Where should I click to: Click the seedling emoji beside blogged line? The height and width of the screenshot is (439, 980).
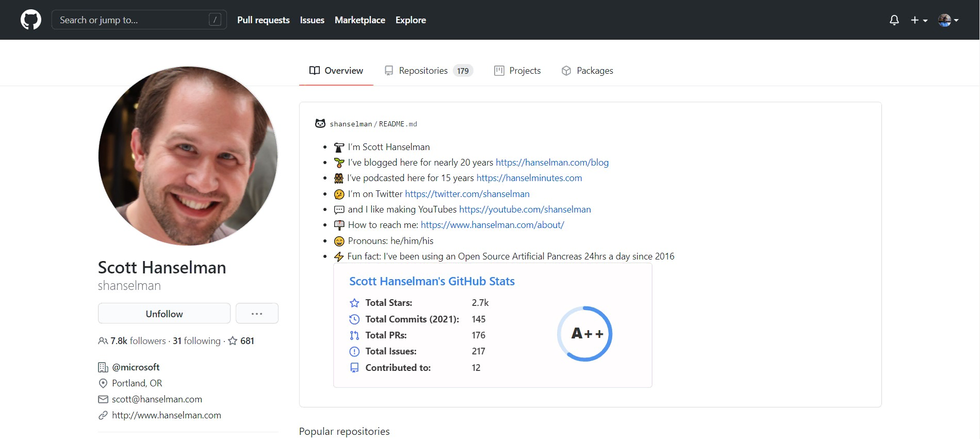coord(339,163)
